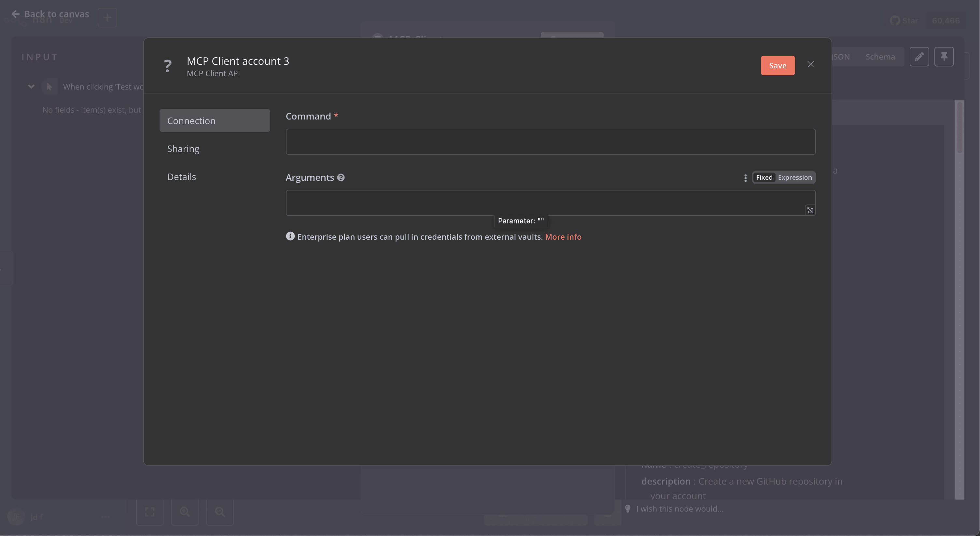Open the More info link about external vaults
The width and height of the screenshot is (980, 536).
tap(563, 236)
